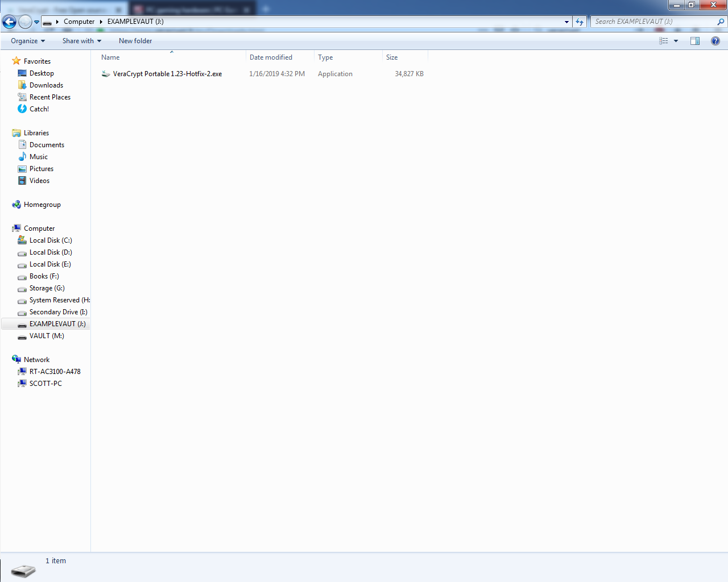Open VAULT (M:) drive

[47, 336]
